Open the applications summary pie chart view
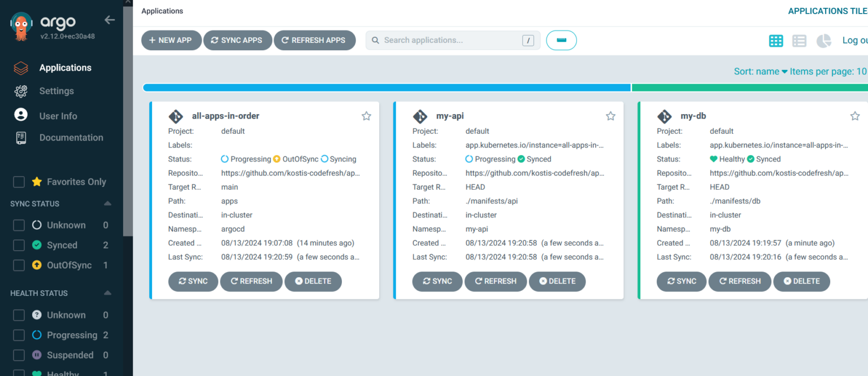This screenshot has width=868, height=376. coord(823,41)
